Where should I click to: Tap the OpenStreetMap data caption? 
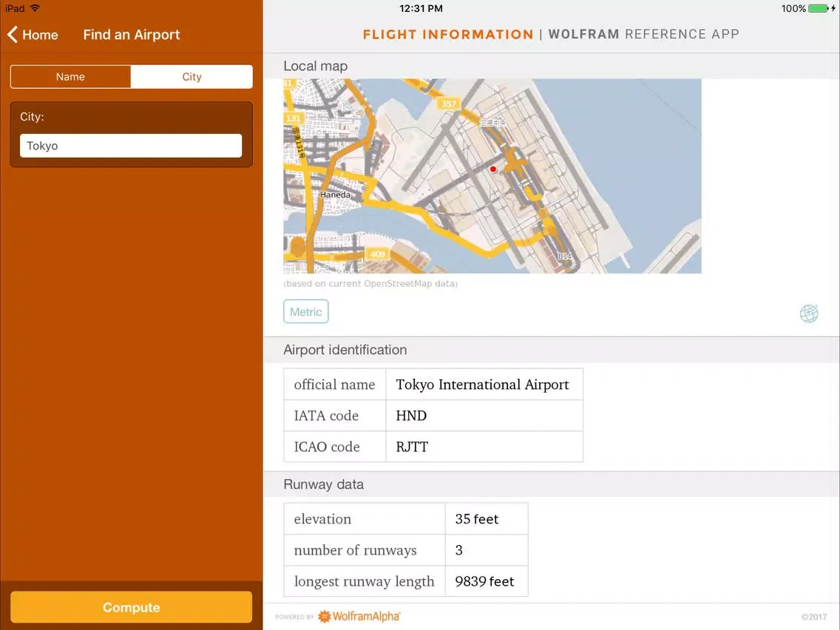coord(370,284)
